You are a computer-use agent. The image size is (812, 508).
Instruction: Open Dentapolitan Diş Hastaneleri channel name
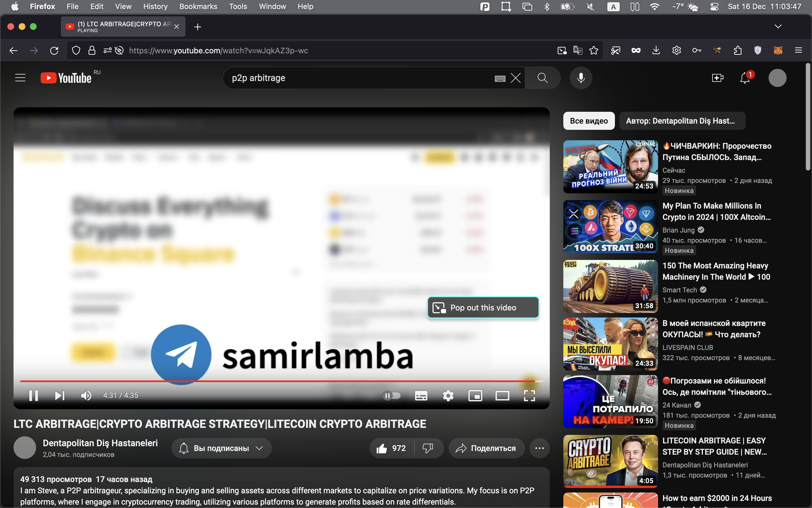click(100, 443)
